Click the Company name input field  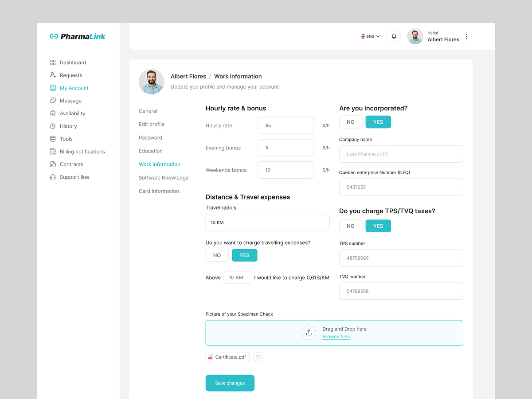point(401,154)
